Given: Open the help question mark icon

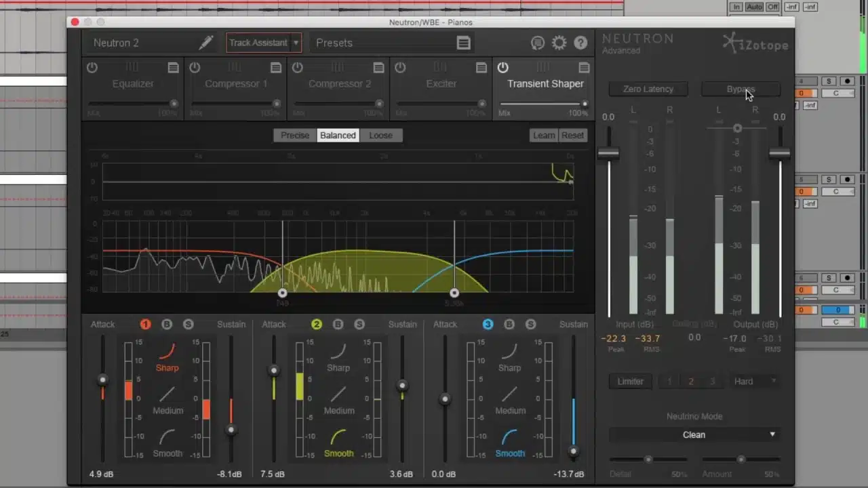Looking at the screenshot, I should [580, 43].
